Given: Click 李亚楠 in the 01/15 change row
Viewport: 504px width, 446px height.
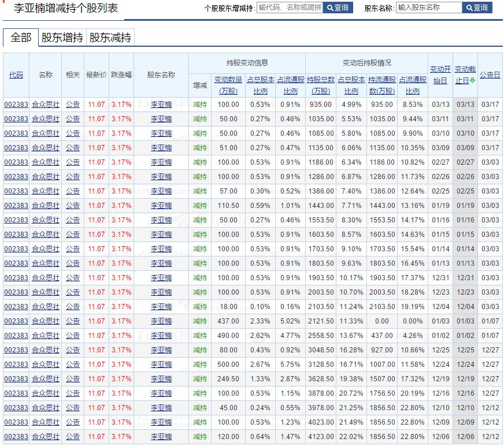Looking at the screenshot, I should [x=161, y=235].
